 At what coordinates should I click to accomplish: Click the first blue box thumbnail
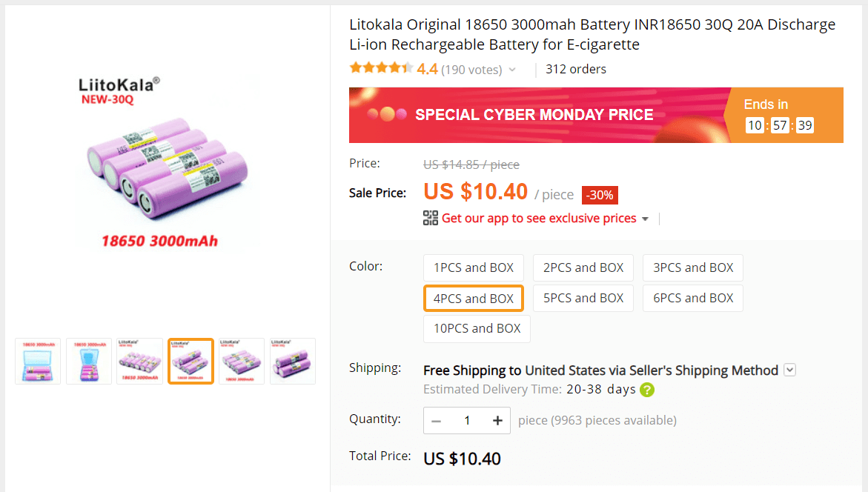point(38,361)
